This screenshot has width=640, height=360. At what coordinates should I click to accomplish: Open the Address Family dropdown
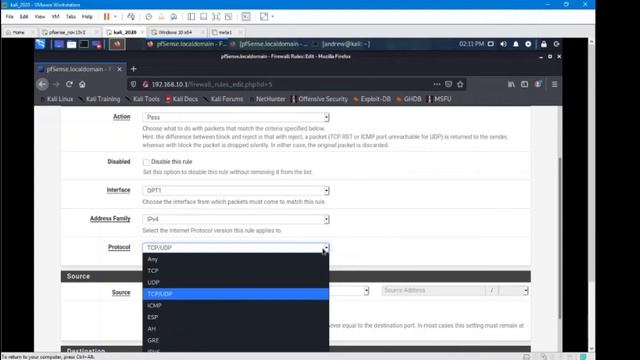click(236, 219)
